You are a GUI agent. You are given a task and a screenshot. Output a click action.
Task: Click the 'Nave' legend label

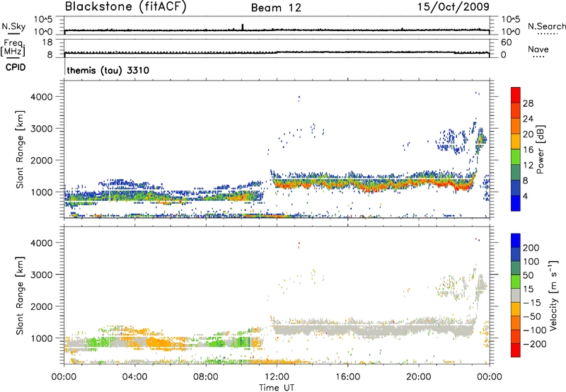(538, 49)
